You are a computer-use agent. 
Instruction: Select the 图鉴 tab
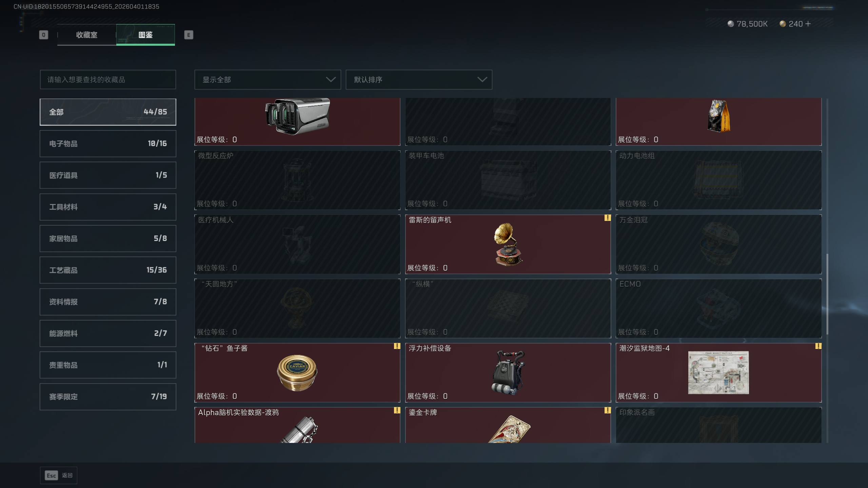pos(145,35)
